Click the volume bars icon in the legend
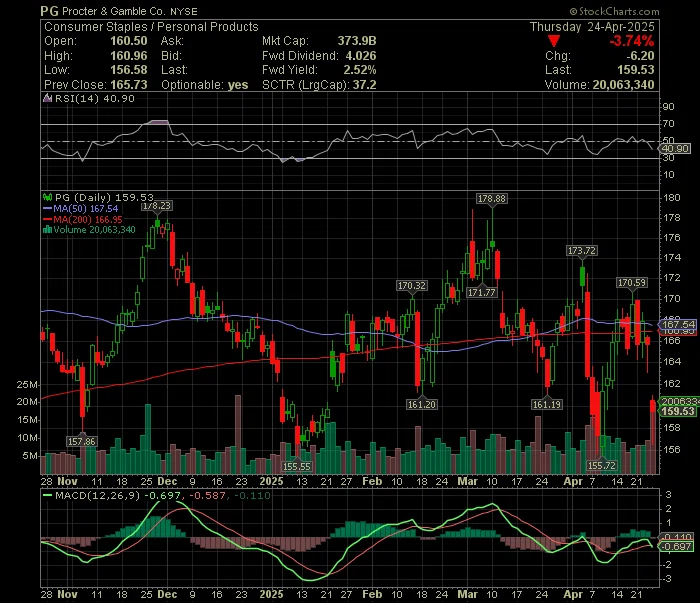The image size is (700, 603). pyautogui.click(x=47, y=230)
